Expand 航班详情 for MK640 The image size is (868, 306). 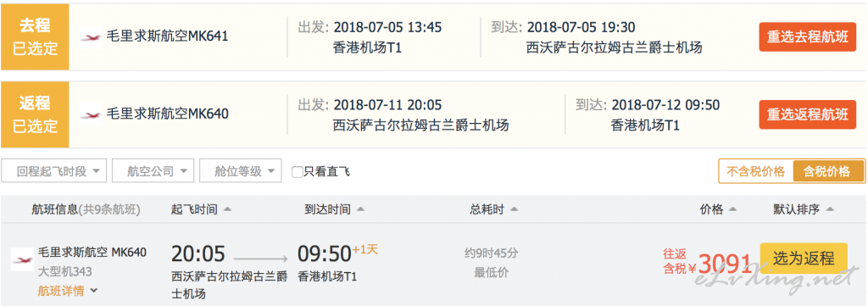click(68, 290)
